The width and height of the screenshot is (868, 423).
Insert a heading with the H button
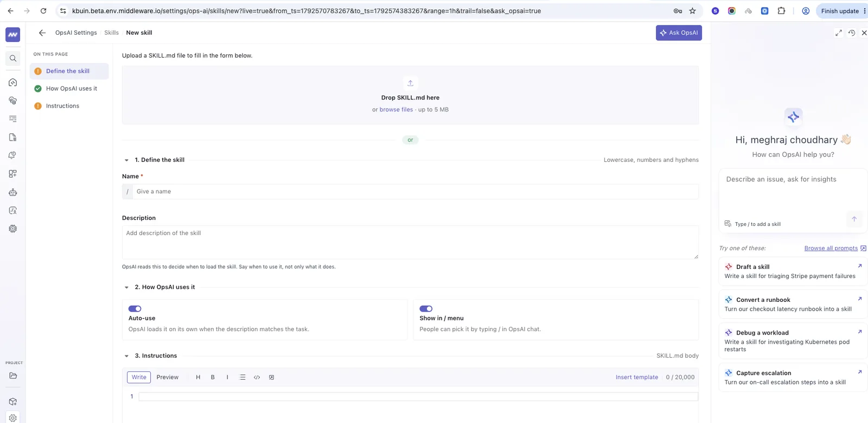point(198,377)
